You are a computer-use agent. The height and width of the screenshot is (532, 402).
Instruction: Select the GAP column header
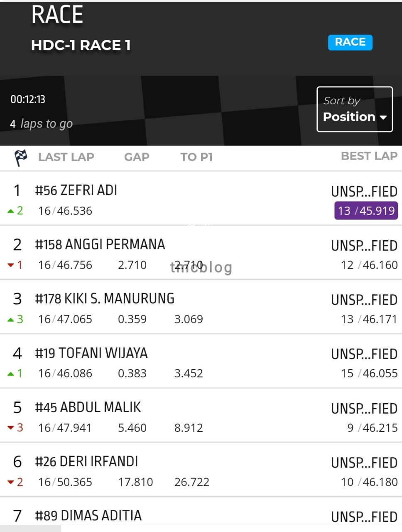[x=137, y=157]
